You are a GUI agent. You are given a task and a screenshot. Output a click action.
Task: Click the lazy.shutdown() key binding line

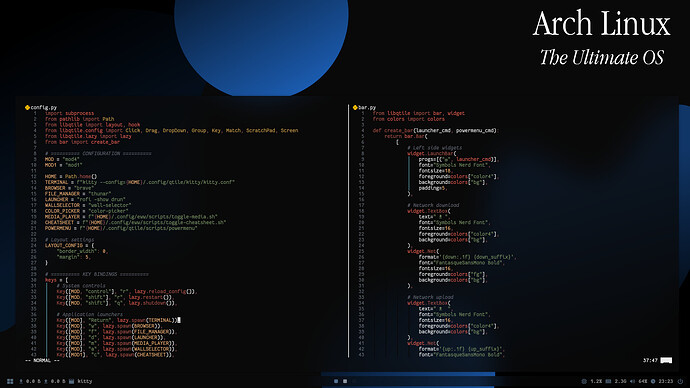tap(117, 303)
